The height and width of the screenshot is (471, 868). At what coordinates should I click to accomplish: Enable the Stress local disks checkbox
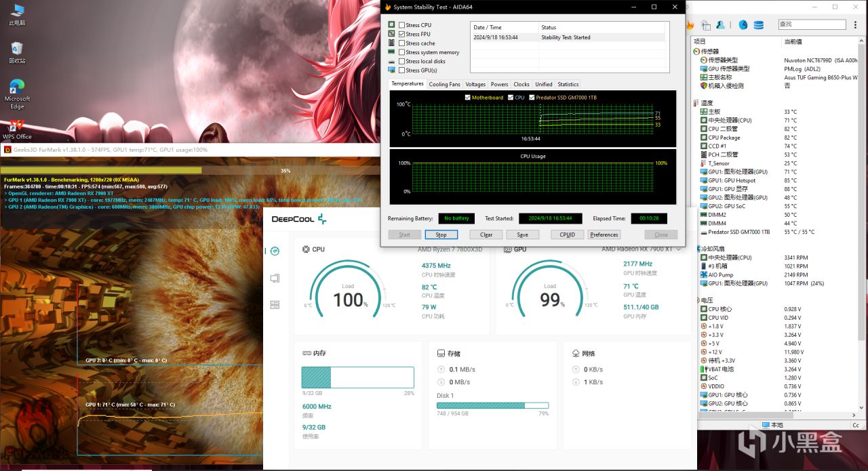tap(401, 61)
